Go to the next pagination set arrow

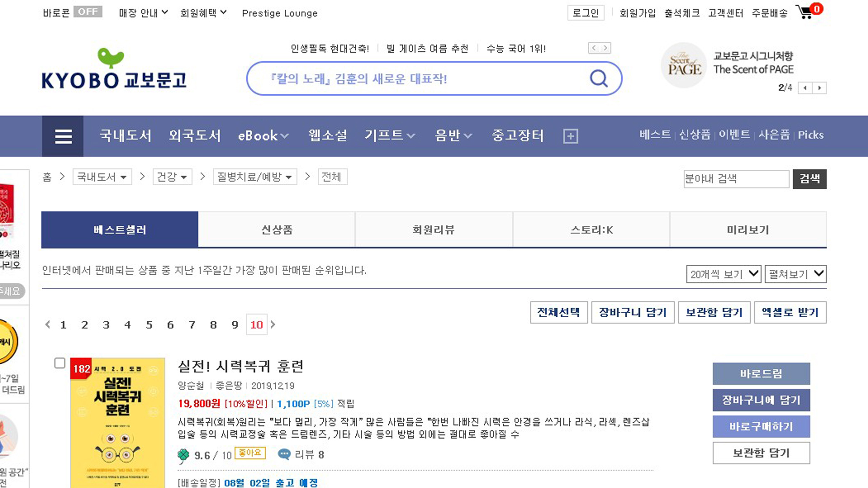click(273, 324)
